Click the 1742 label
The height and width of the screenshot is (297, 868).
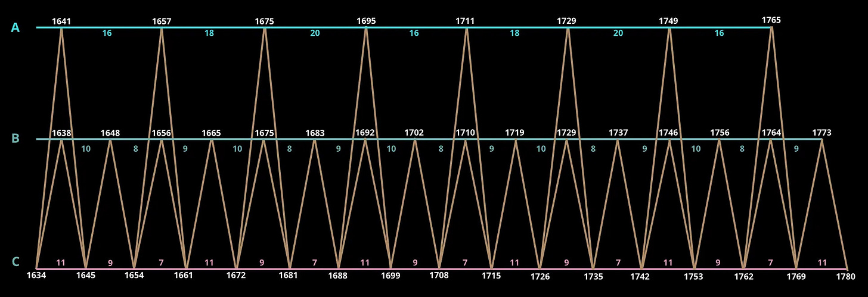tap(640, 276)
